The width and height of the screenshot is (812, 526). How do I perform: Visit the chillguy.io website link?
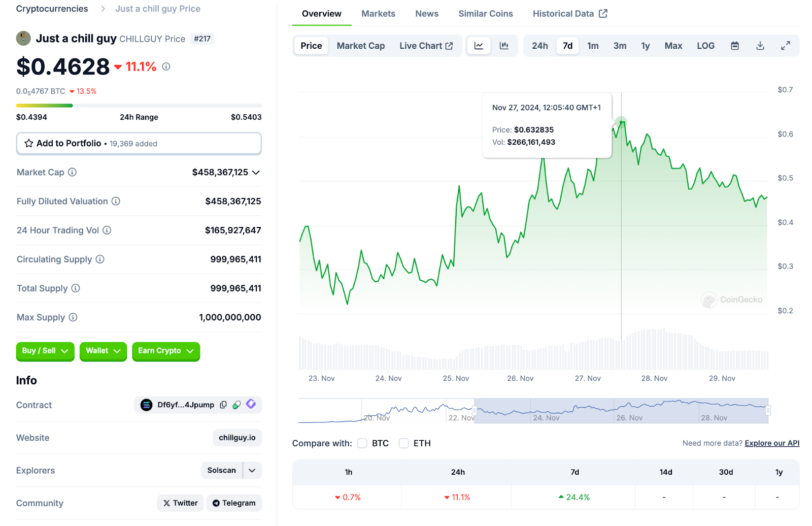pos(237,437)
